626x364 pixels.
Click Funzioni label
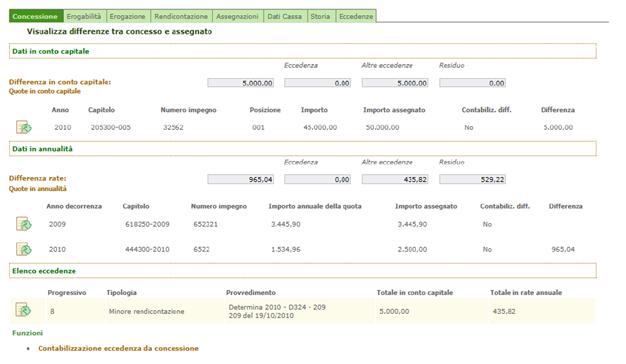click(27, 333)
